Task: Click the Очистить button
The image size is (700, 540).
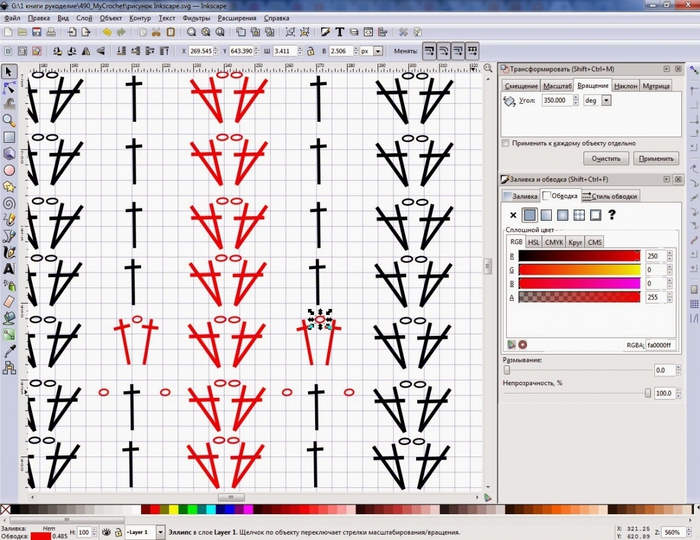Action: coord(606,158)
